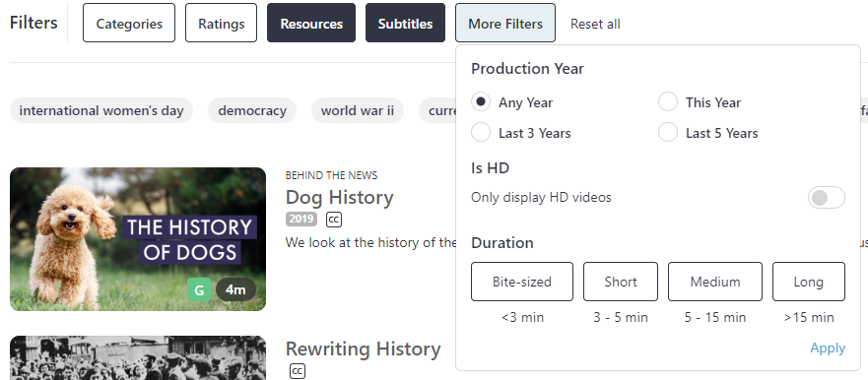Choose the Medium duration filter

[715, 282]
